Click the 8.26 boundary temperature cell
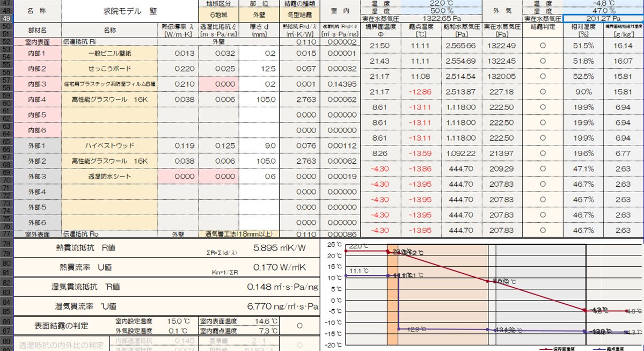 point(380,153)
